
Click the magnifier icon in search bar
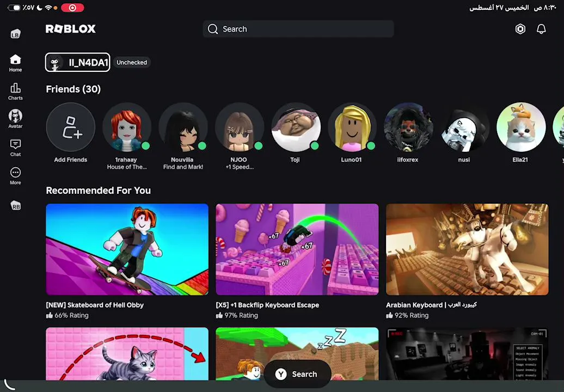click(x=212, y=29)
